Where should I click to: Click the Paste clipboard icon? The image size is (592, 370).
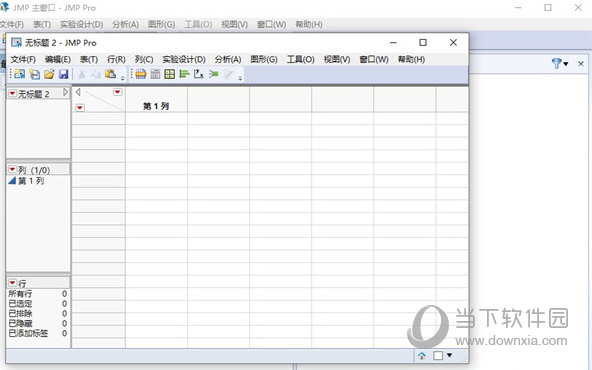(110, 74)
